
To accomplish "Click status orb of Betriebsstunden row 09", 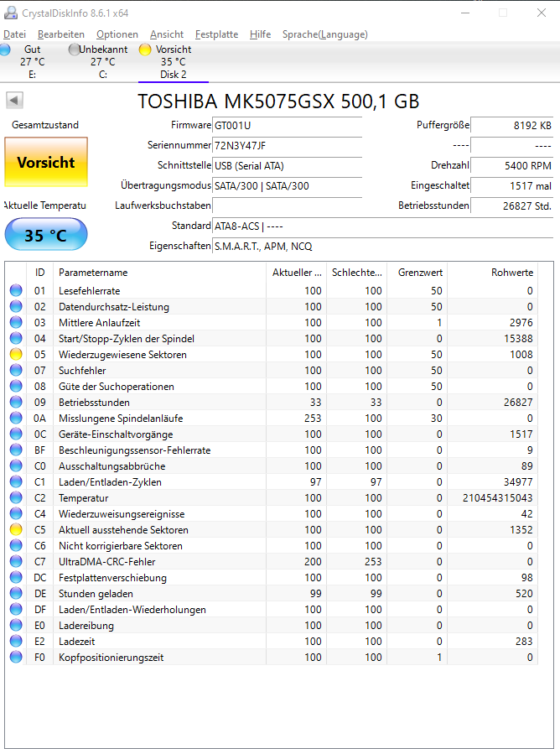I will click(16, 403).
